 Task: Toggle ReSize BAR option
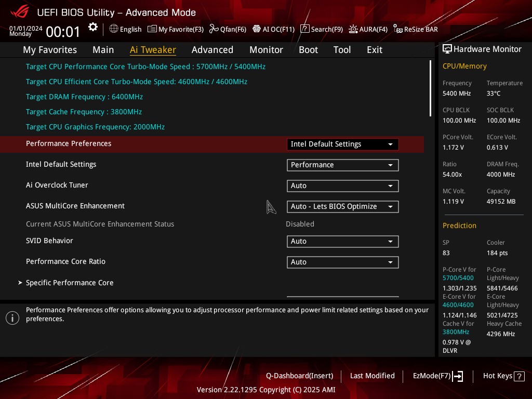416,29
